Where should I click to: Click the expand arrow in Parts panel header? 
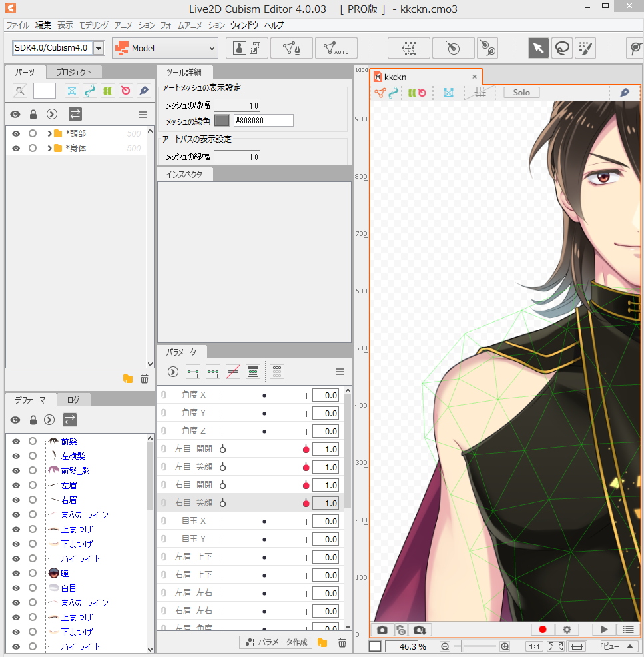pos(51,114)
